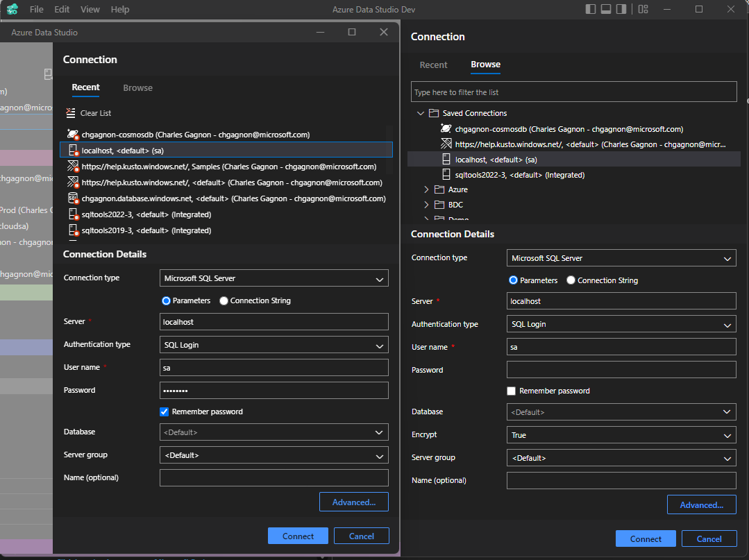Open the Encrypt dropdown

pyautogui.click(x=621, y=434)
